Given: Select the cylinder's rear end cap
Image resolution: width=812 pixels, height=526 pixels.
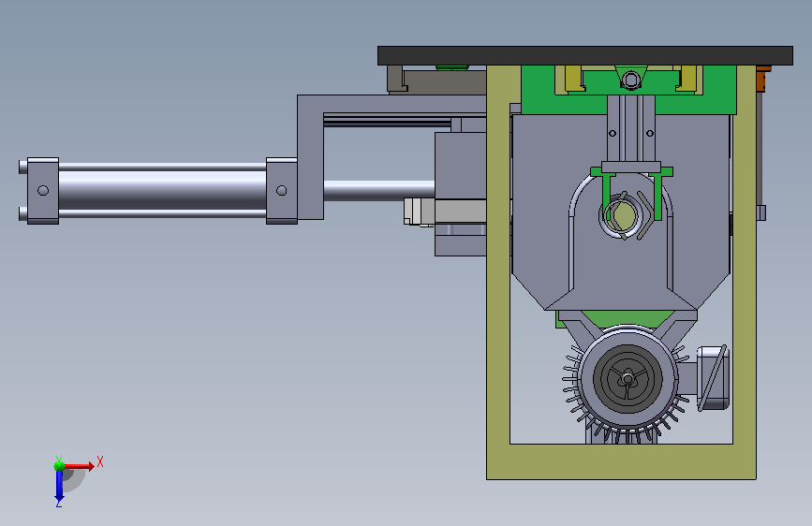Looking at the screenshot, I should (x=43, y=191).
